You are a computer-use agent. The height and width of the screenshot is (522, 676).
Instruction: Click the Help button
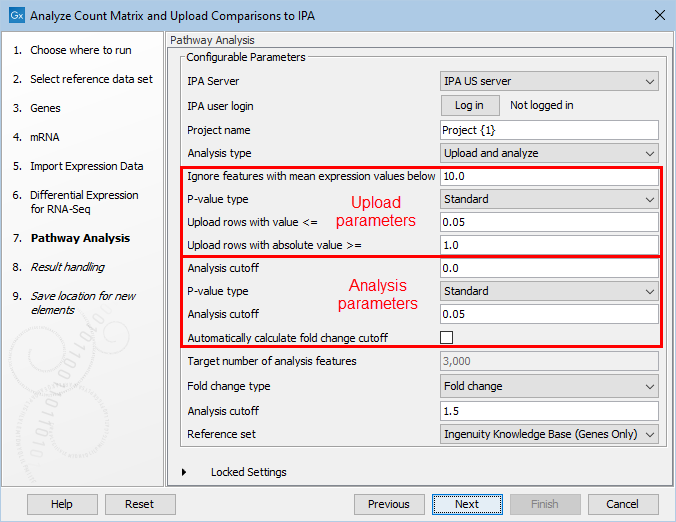click(62, 504)
